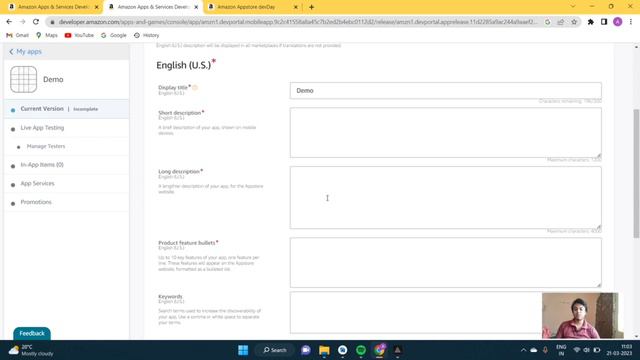Open the Chrome three-dot menu
640x360 pixels.
pos(631,22)
